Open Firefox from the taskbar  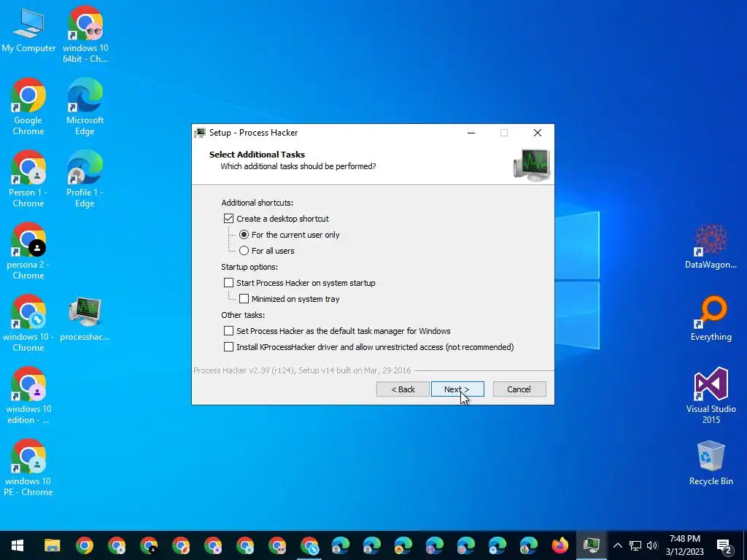coord(560,545)
